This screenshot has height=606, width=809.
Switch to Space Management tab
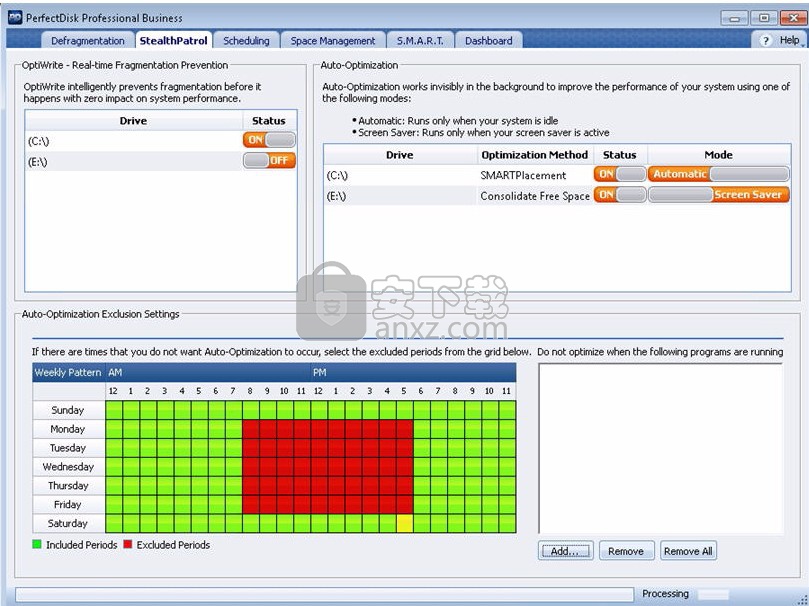333,41
